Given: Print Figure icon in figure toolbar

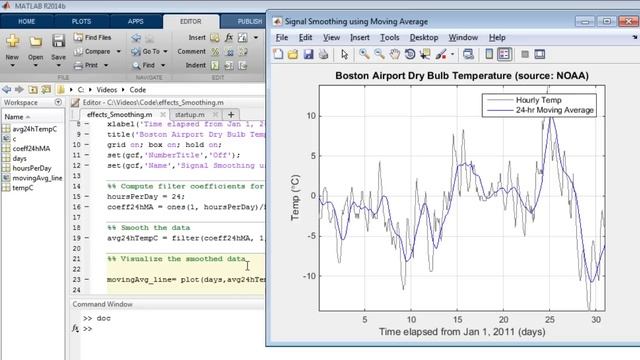Looking at the screenshot, I should point(323,54).
